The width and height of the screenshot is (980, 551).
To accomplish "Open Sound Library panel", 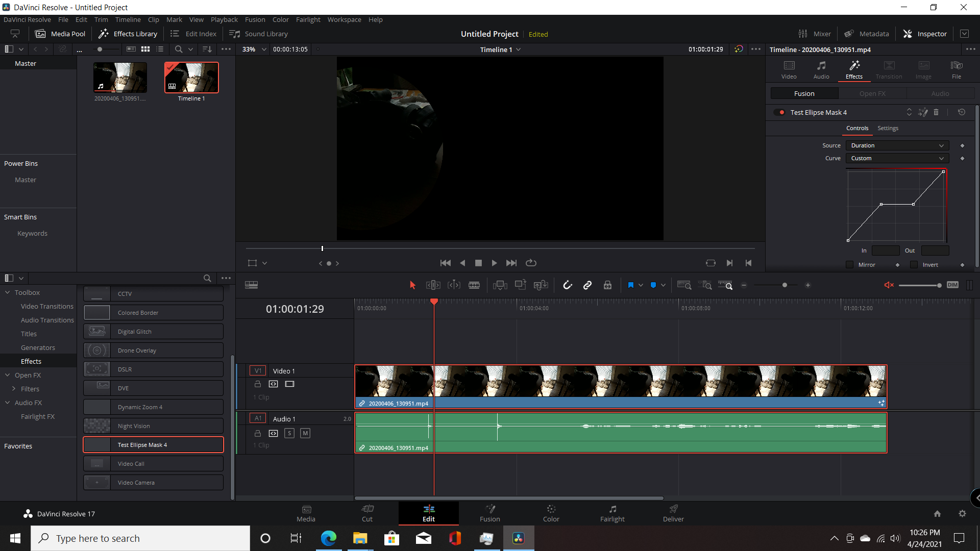I will [x=258, y=34].
